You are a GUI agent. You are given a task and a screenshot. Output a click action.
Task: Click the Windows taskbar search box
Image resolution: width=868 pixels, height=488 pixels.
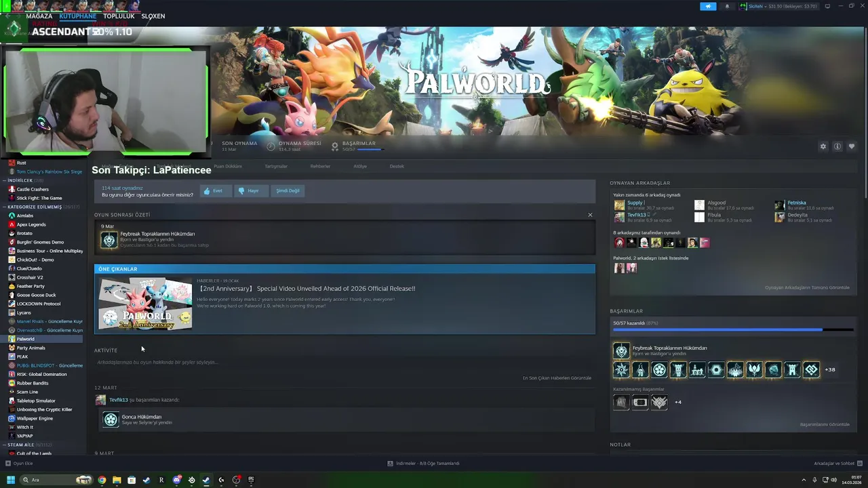56,480
